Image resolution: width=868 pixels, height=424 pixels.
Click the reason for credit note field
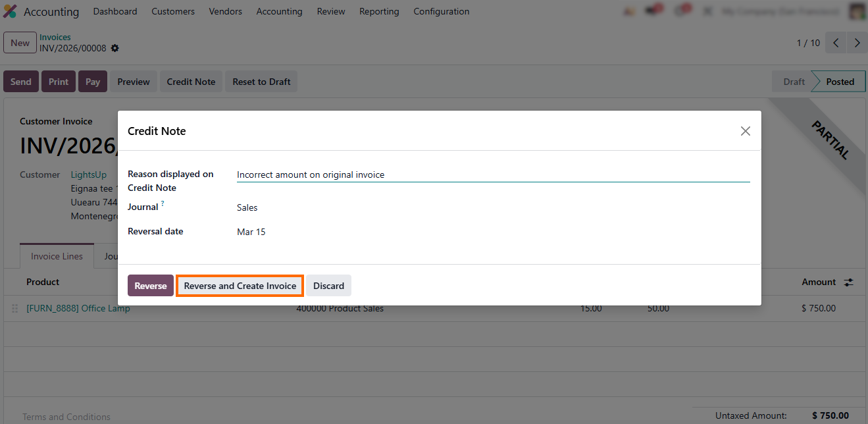point(492,174)
